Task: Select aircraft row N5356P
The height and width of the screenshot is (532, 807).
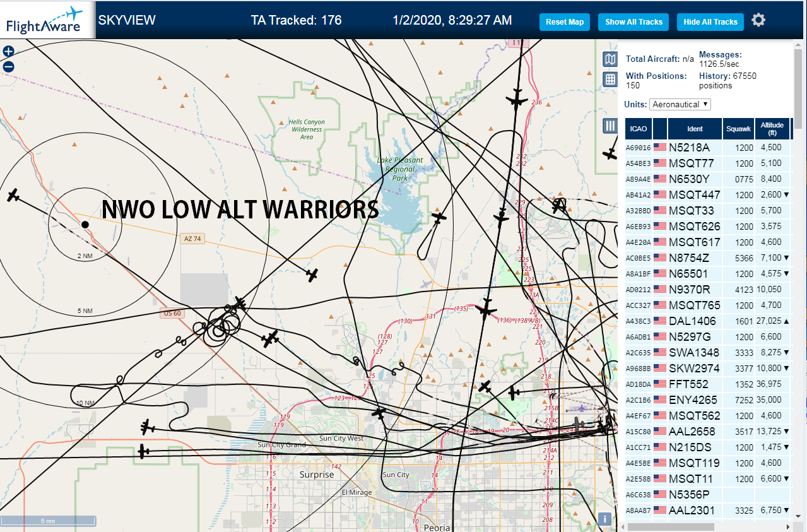Action: pyautogui.click(x=707, y=495)
